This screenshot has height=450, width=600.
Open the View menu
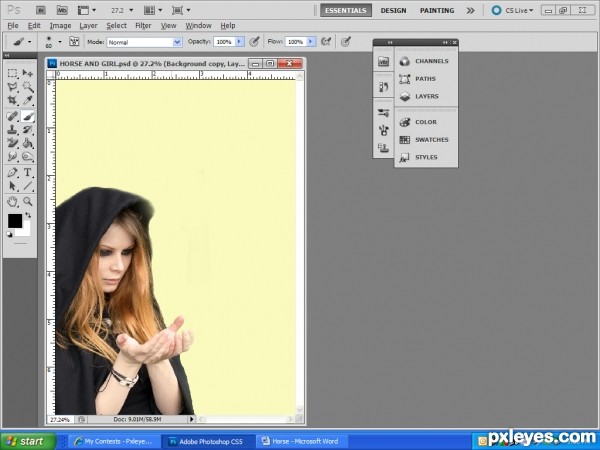tap(168, 26)
